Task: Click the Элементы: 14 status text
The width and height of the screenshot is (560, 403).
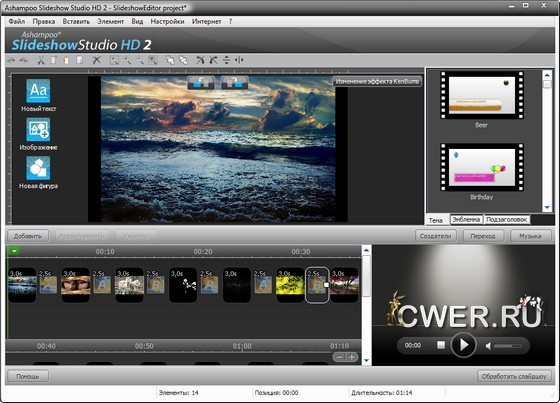Action: 178,393
